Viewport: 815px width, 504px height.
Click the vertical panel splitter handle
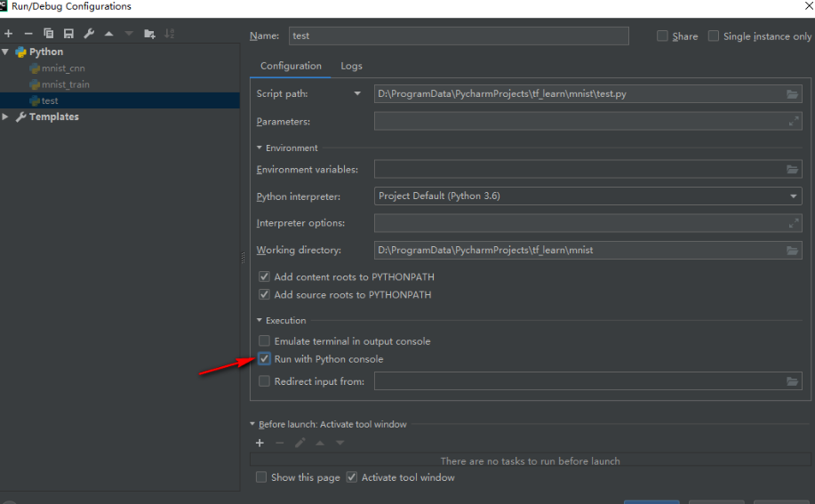click(x=243, y=258)
